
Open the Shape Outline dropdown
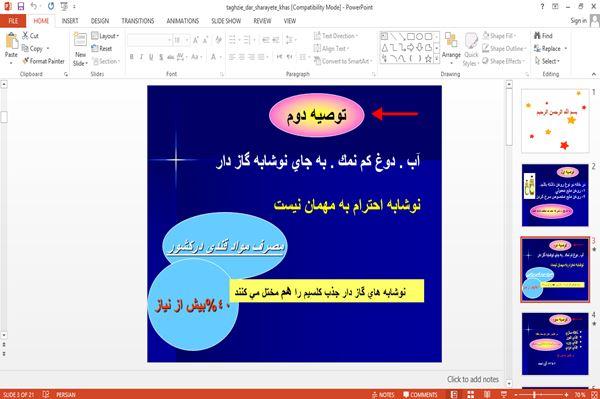[x=505, y=49]
